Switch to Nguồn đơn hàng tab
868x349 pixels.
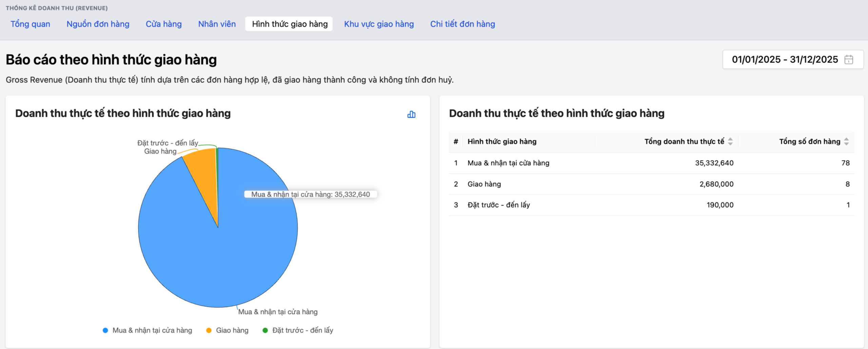[x=98, y=24]
